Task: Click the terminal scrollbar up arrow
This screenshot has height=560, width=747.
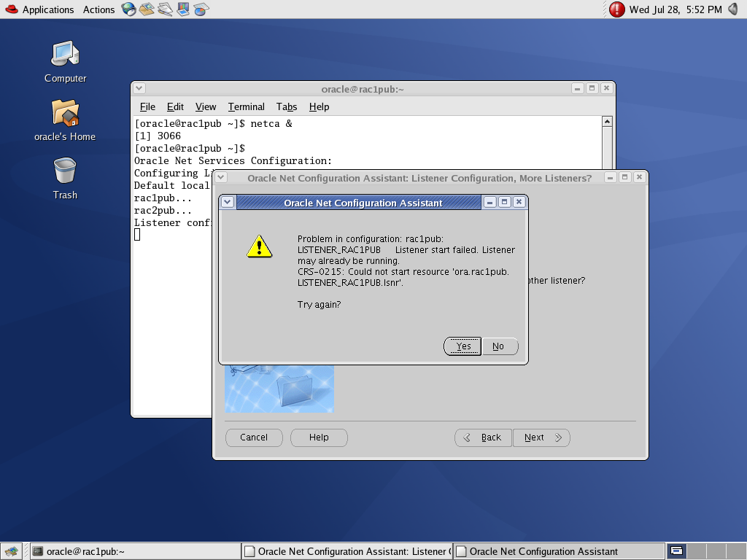Action: click(607, 122)
